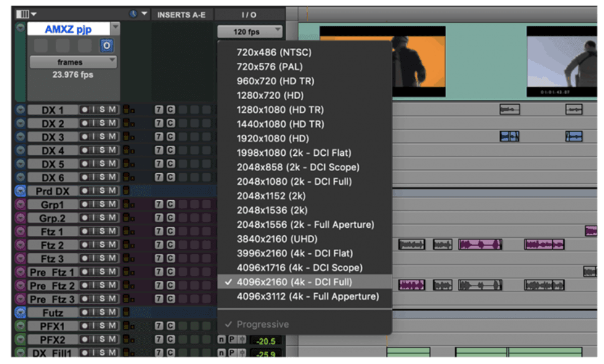Toggle input monitoring on Pre Ftz 3
The height and width of the screenshot is (364, 604).
pyautogui.click(x=93, y=299)
